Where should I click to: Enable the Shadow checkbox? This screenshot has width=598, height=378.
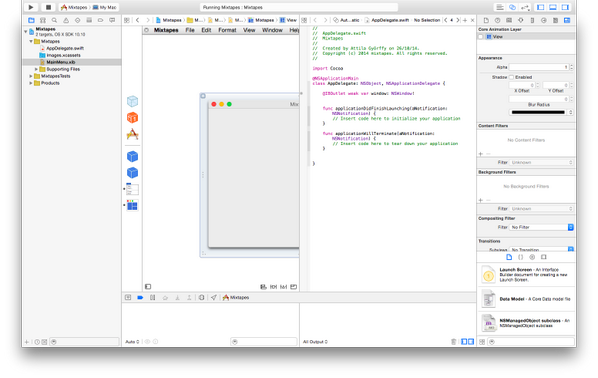(511, 77)
